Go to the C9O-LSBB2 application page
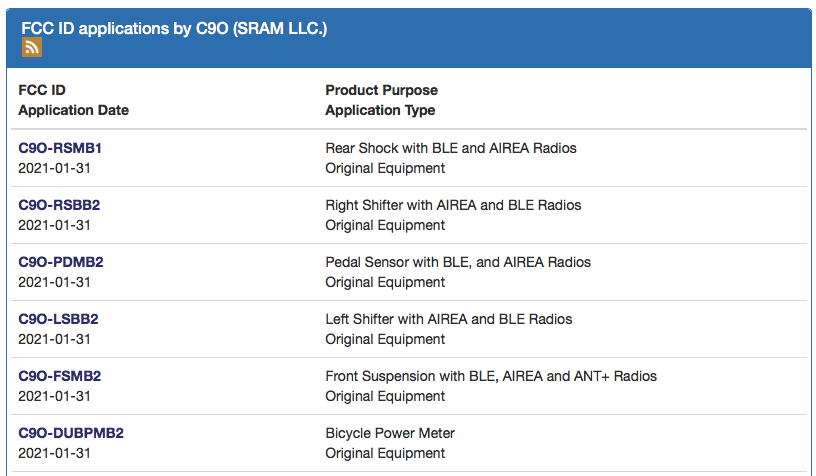Screen dimensions: 816x476 (x=58, y=319)
